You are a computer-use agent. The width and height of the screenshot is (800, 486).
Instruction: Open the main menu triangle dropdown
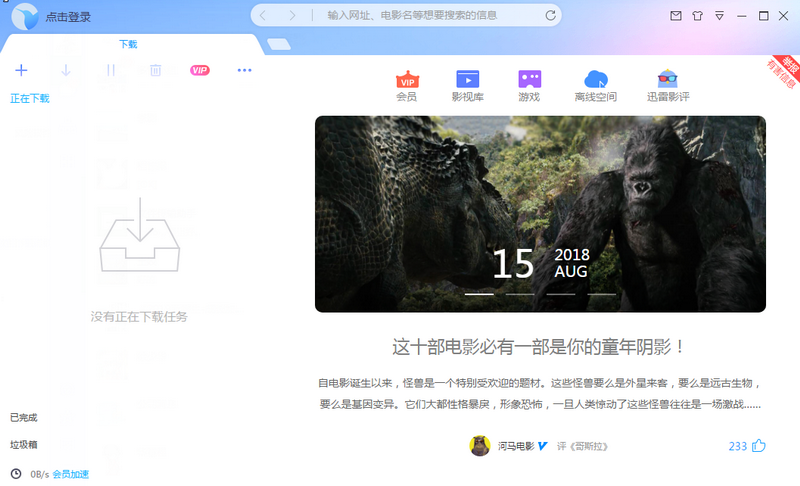[x=719, y=16]
